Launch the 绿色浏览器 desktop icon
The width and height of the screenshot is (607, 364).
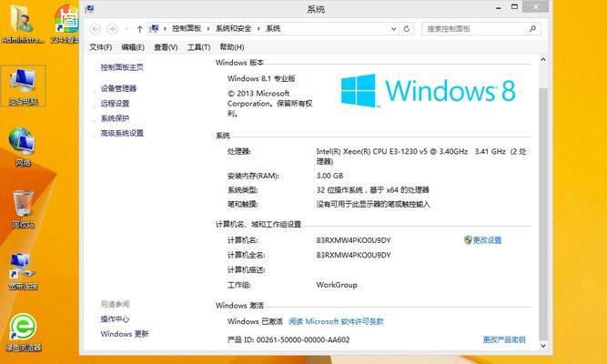tap(23, 332)
